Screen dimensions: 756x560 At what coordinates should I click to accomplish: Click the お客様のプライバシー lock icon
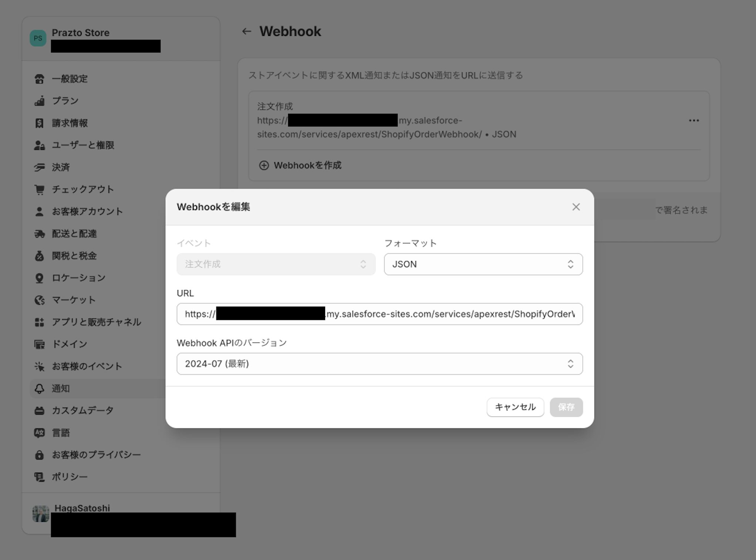39,455
